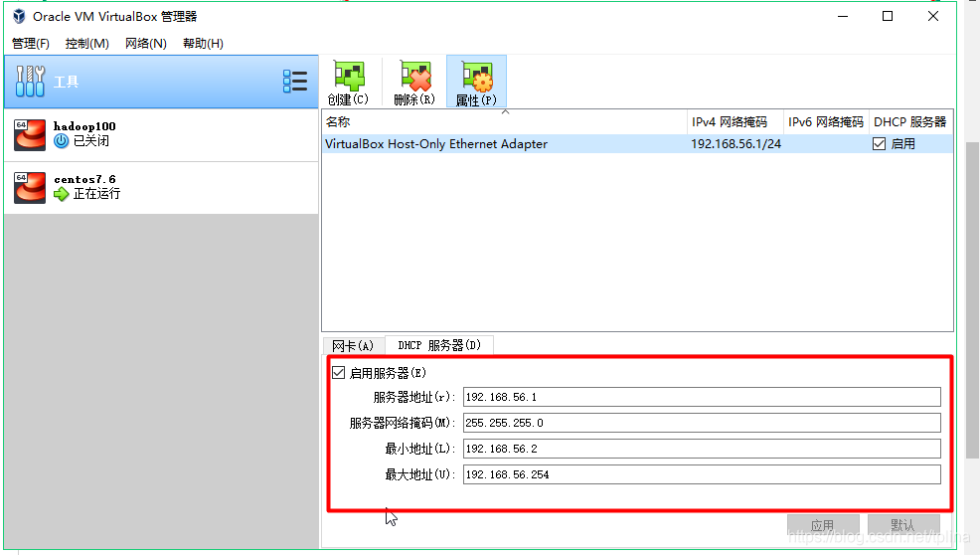Toggle the DHCP server enabled checkbox in adapter row
The image size is (980, 555).
click(880, 144)
